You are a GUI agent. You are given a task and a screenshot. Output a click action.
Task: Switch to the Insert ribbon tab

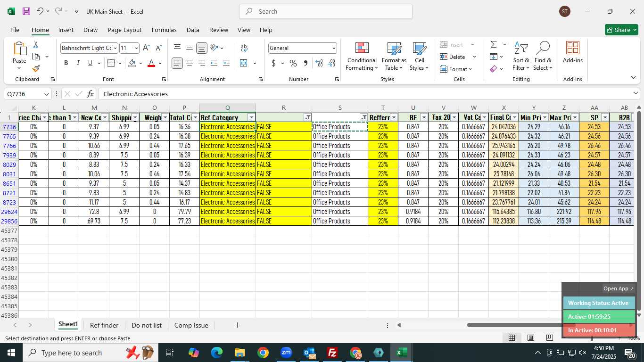pyautogui.click(x=66, y=30)
